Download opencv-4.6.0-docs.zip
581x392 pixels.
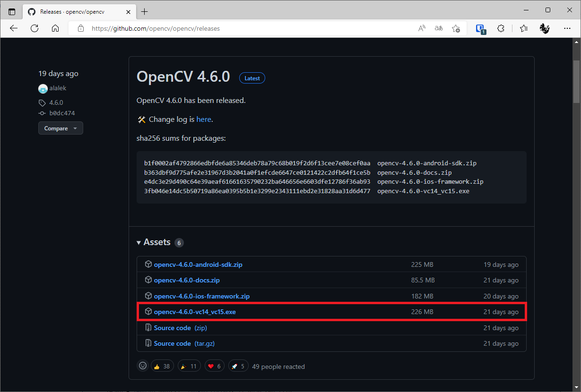187,280
